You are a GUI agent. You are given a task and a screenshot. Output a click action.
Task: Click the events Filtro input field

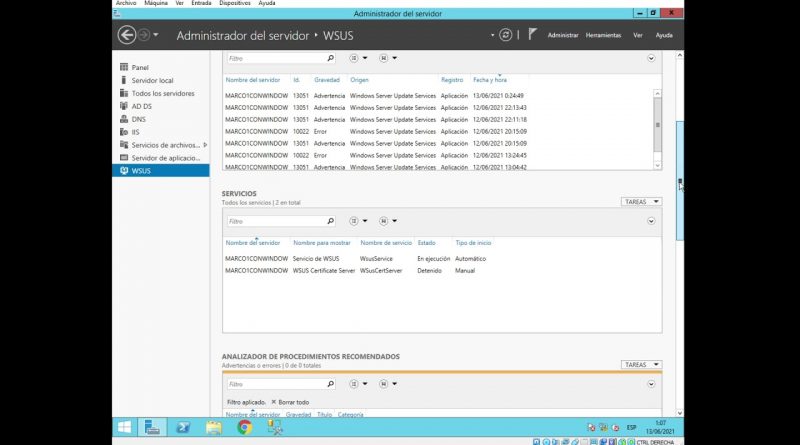tap(276, 58)
